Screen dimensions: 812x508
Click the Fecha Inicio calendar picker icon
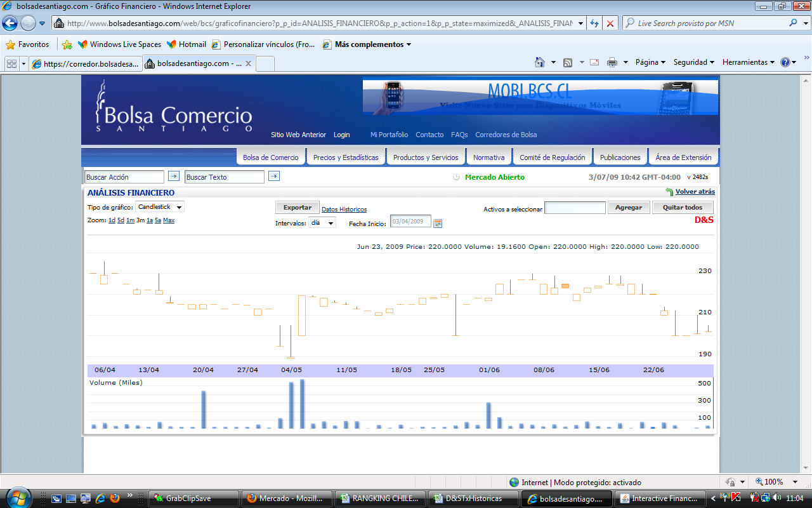pyautogui.click(x=438, y=223)
